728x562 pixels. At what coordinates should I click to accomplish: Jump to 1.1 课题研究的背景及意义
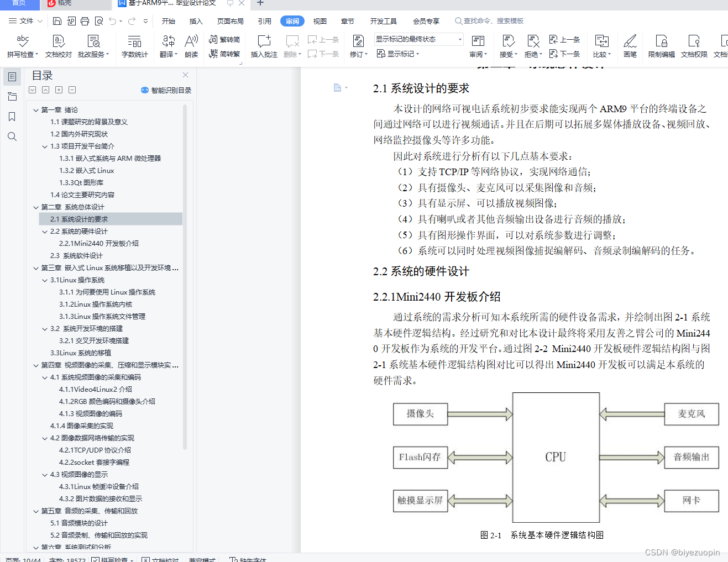(x=89, y=122)
